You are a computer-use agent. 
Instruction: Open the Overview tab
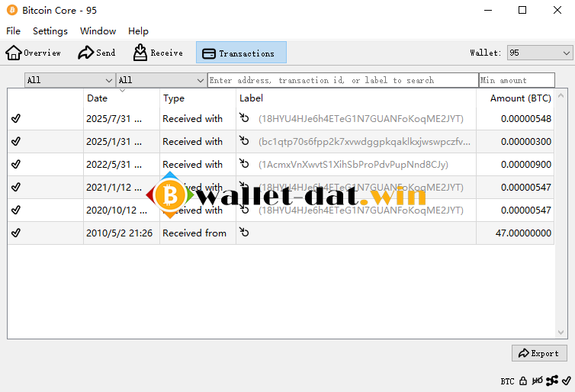(34, 53)
